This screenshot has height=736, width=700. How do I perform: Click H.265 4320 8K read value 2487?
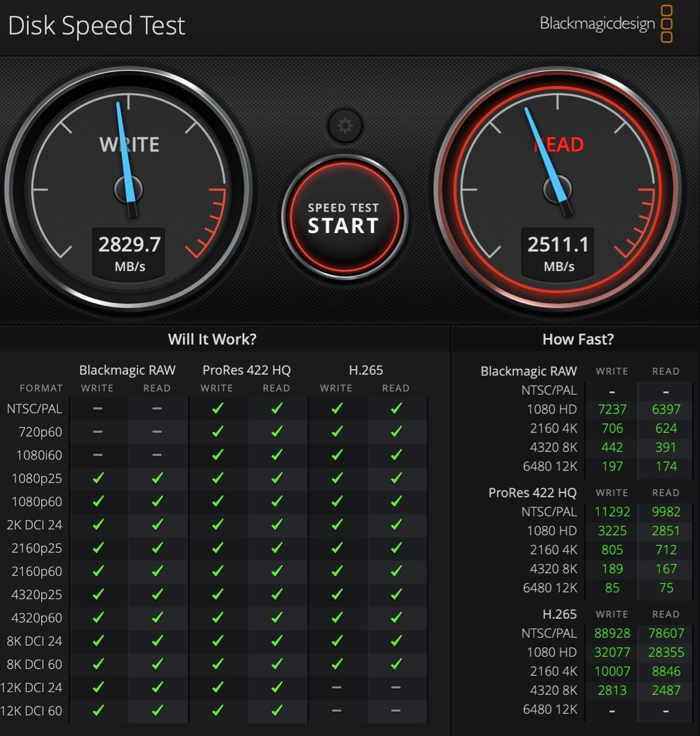[x=666, y=690]
